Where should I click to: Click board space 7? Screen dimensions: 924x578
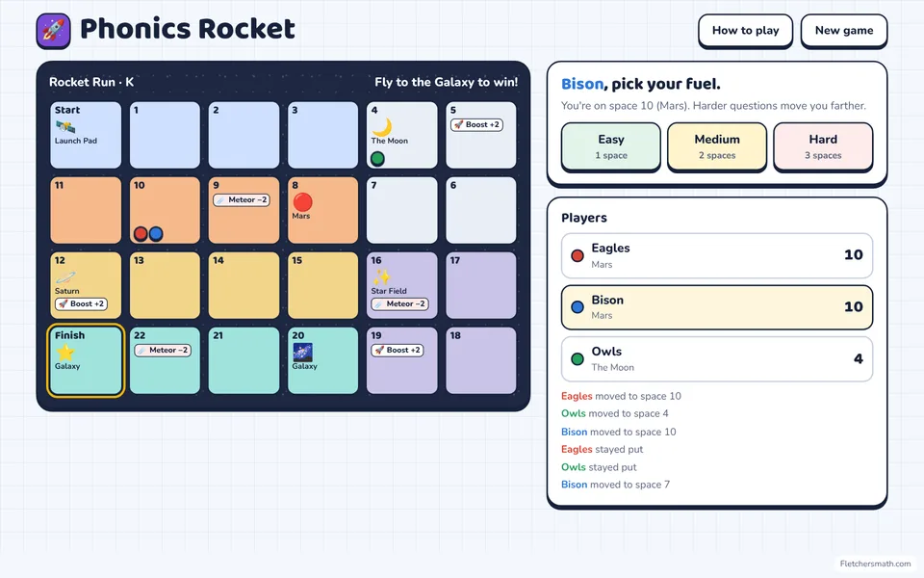[402, 210]
